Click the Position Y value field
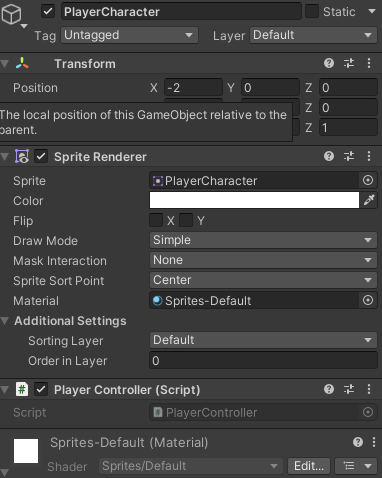Image resolution: width=382 pixels, height=478 pixels. click(270, 88)
